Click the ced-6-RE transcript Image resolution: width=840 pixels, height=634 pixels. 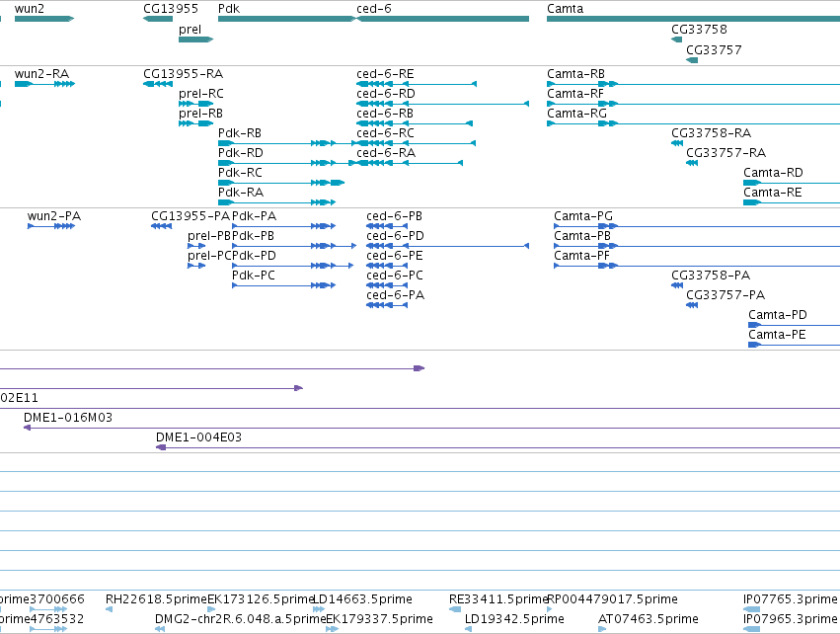[417, 84]
